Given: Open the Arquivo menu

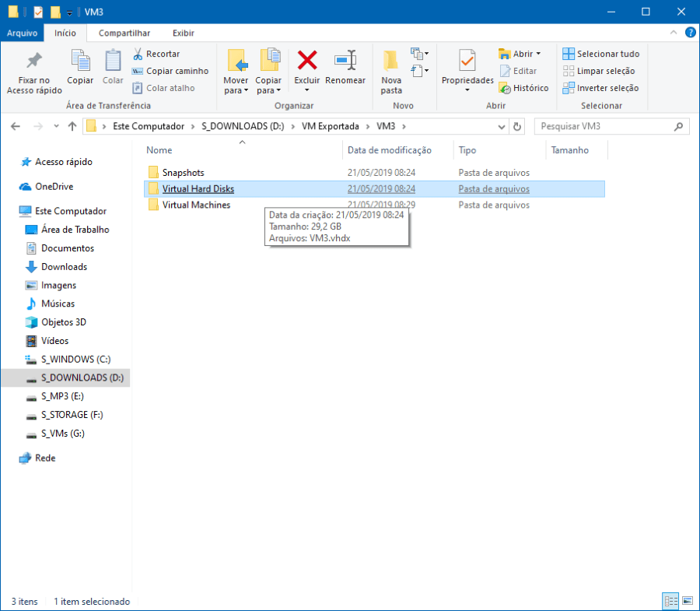Looking at the screenshot, I should click(x=22, y=33).
